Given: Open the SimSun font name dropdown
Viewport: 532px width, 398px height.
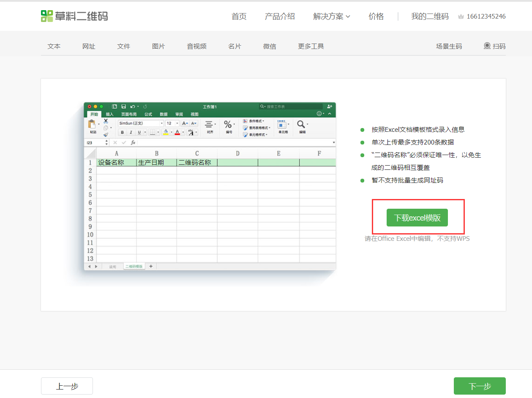Looking at the screenshot, I should click(x=161, y=123).
